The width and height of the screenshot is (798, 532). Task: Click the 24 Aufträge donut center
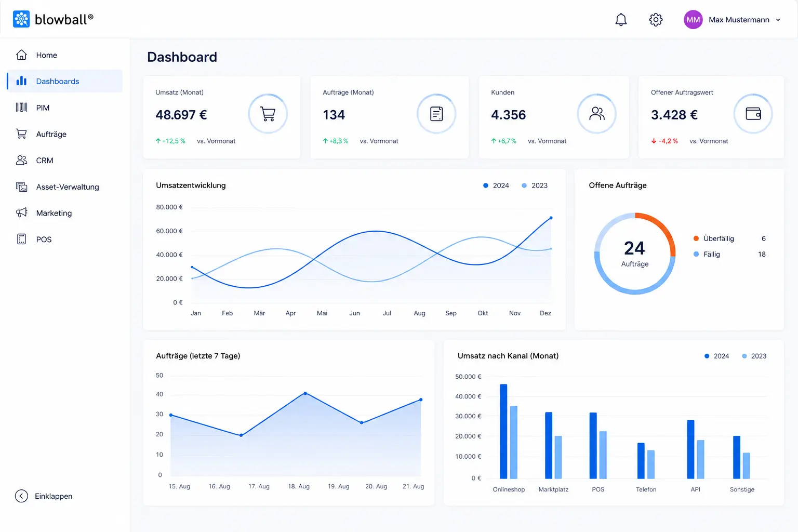[634, 254]
